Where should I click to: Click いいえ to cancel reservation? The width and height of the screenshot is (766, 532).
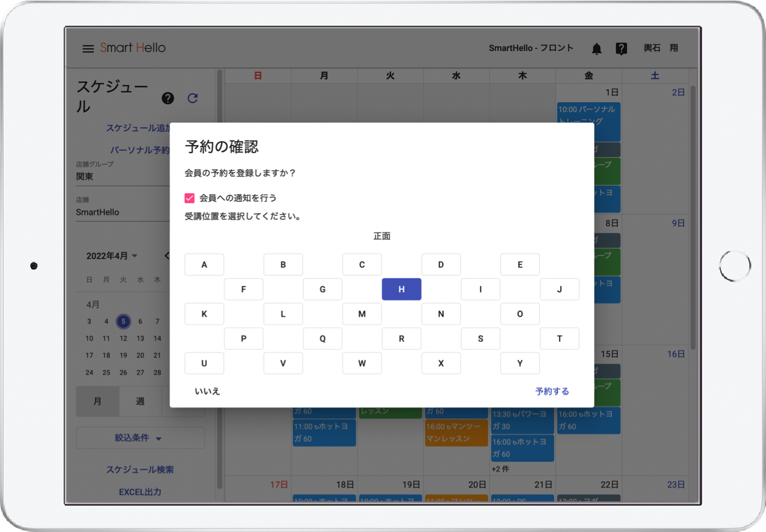click(x=207, y=391)
